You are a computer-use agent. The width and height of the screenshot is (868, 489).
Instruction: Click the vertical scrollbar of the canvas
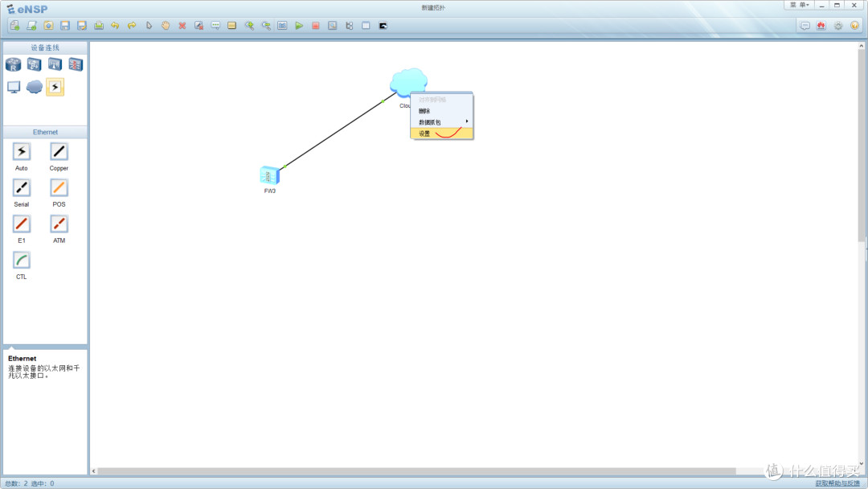point(862,146)
